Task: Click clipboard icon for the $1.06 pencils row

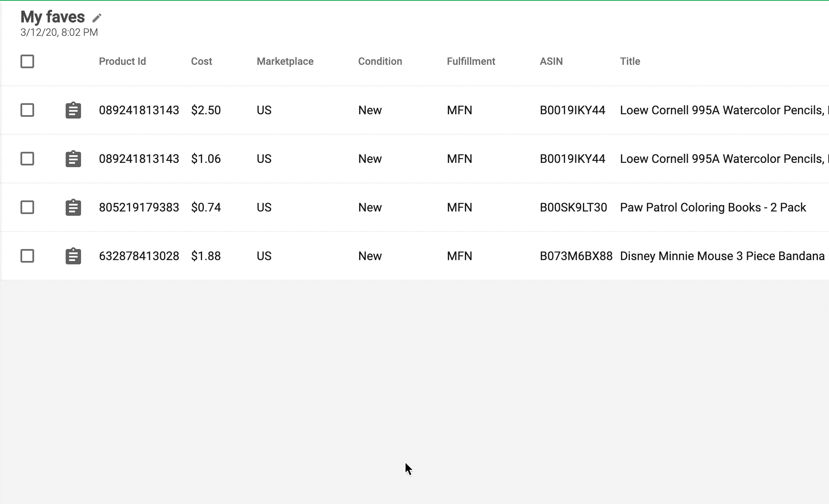Action: coord(73,159)
